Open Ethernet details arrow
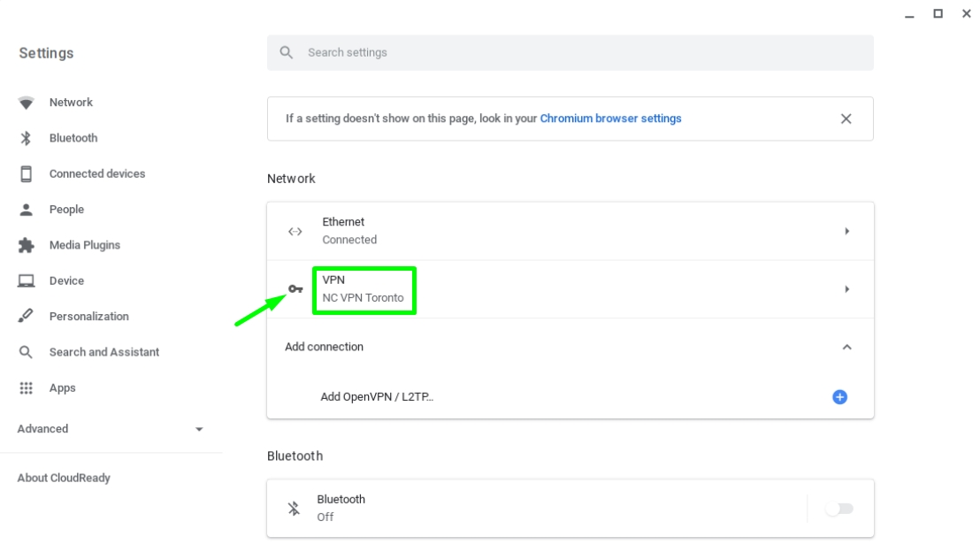Screen dimensions: 980x552 [846, 231]
